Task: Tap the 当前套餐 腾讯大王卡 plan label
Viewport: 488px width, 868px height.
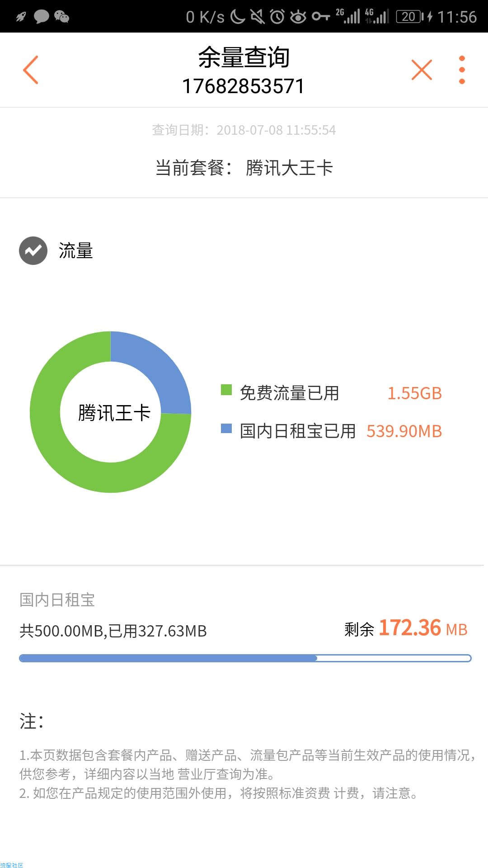Action: (x=244, y=168)
